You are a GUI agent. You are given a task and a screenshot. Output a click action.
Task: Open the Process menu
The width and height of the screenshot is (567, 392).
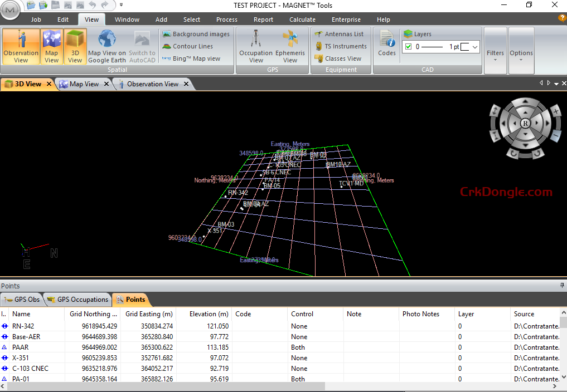point(226,19)
